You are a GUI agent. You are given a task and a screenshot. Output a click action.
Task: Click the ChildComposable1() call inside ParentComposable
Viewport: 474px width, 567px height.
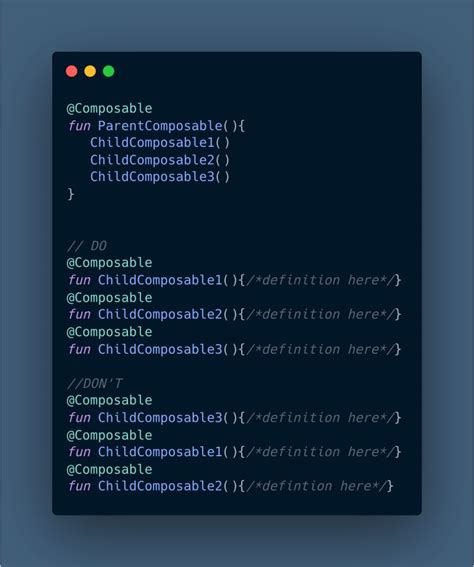point(160,142)
